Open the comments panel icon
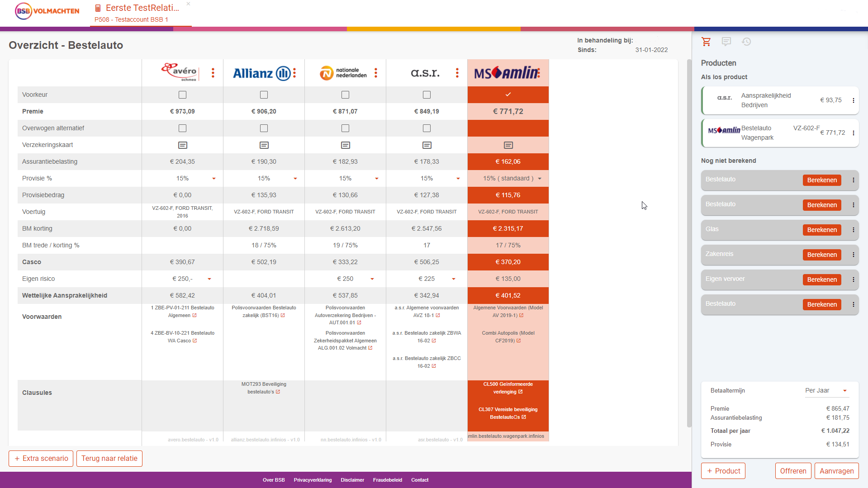Viewport: 868px width, 488px height. tap(726, 42)
